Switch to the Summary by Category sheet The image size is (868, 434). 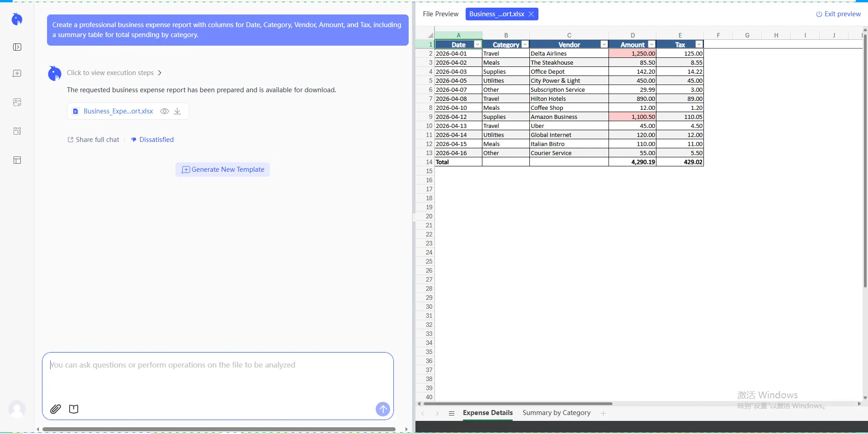click(556, 413)
